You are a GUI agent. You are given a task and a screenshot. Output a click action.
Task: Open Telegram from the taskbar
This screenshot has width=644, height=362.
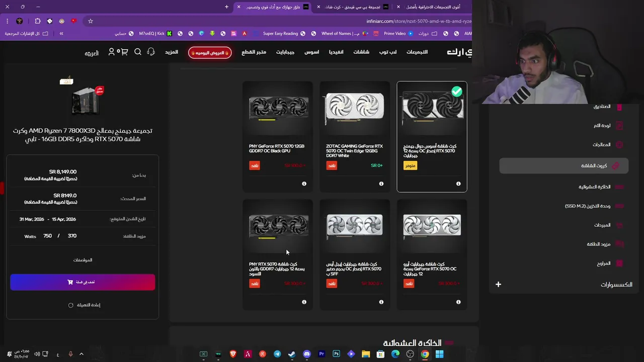coord(277,354)
